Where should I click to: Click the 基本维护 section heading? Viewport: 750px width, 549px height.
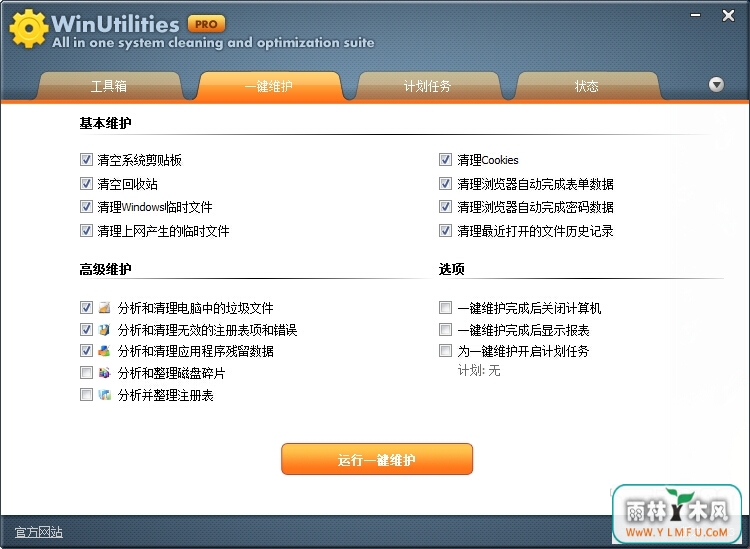pyautogui.click(x=105, y=123)
